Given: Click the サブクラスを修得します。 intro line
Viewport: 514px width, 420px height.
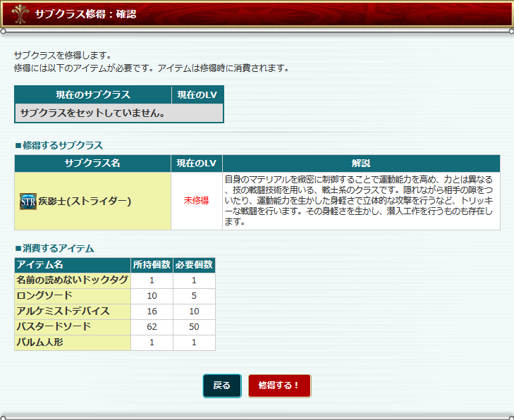Looking at the screenshot, I should point(63,55).
